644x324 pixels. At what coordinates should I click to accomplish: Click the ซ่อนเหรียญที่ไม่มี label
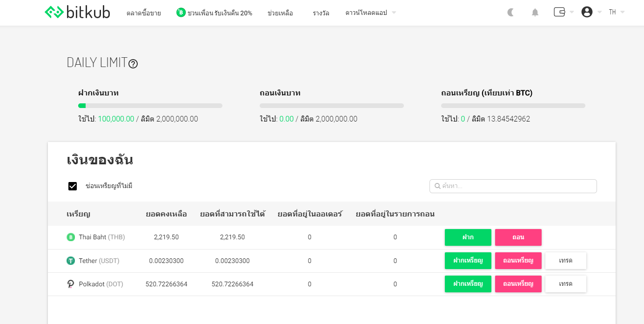(x=109, y=186)
